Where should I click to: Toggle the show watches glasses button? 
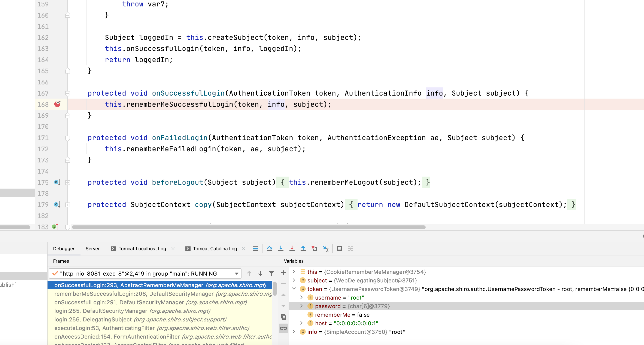click(x=283, y=328)
